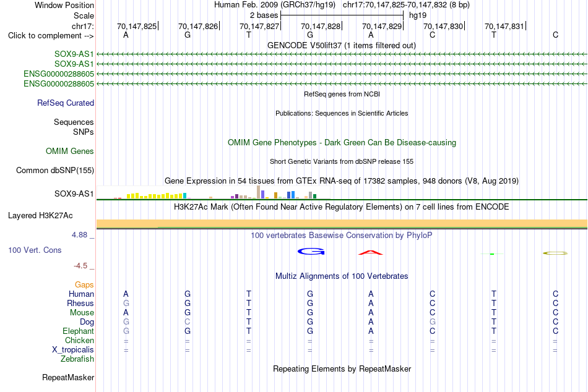Select the Dog species label
This screenshot has width=588, height=392.
coord(87,322)
